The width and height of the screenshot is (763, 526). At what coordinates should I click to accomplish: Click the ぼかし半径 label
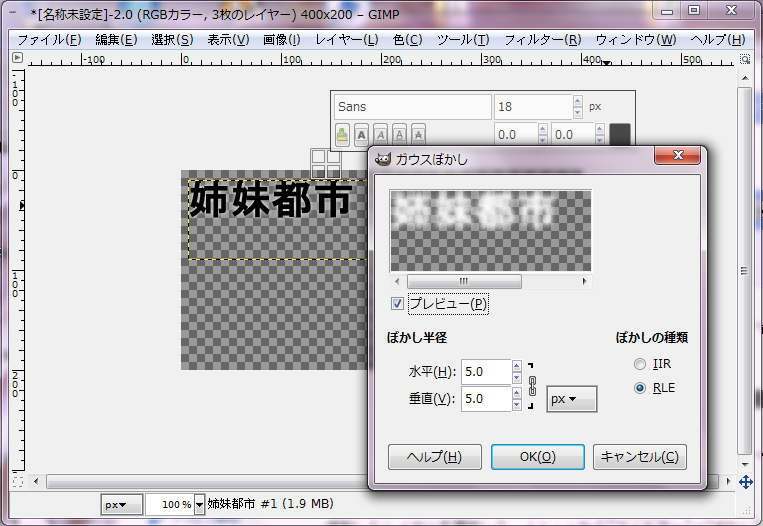tap(417, 337)
